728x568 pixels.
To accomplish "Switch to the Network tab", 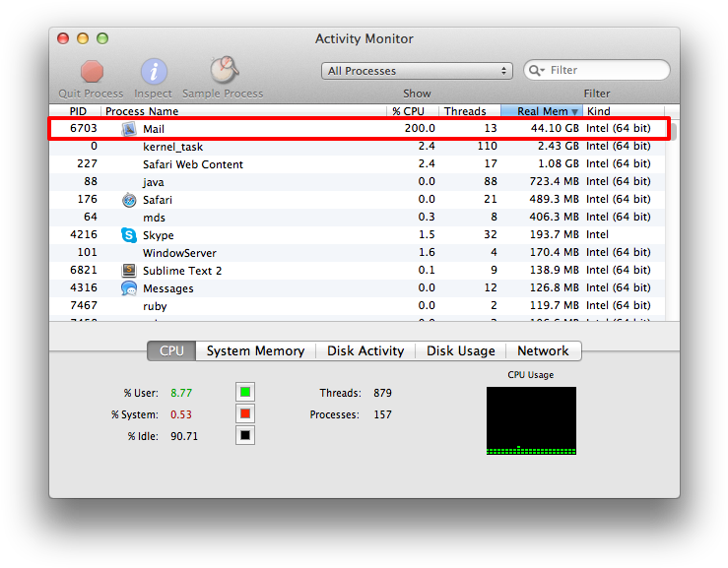I will pyautogui.click(x=543, y=350).
